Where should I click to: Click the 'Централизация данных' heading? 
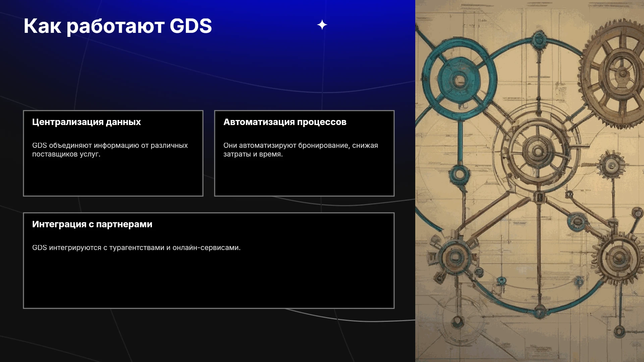tap(86, 122)
